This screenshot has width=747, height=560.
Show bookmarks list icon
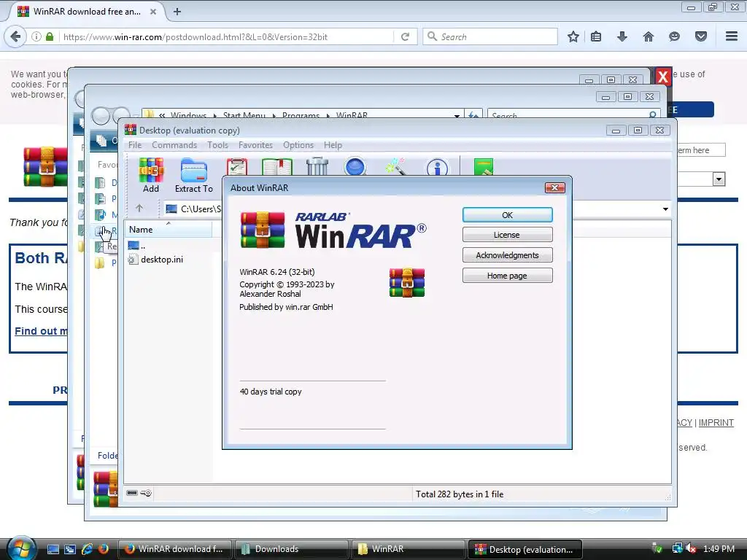(x=596, y=36)
